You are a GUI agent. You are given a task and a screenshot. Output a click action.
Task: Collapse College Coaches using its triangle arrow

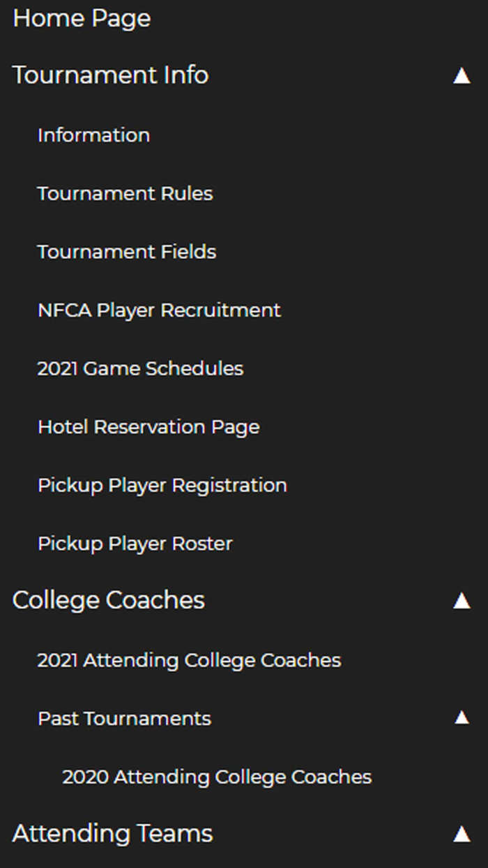point(462,601)
